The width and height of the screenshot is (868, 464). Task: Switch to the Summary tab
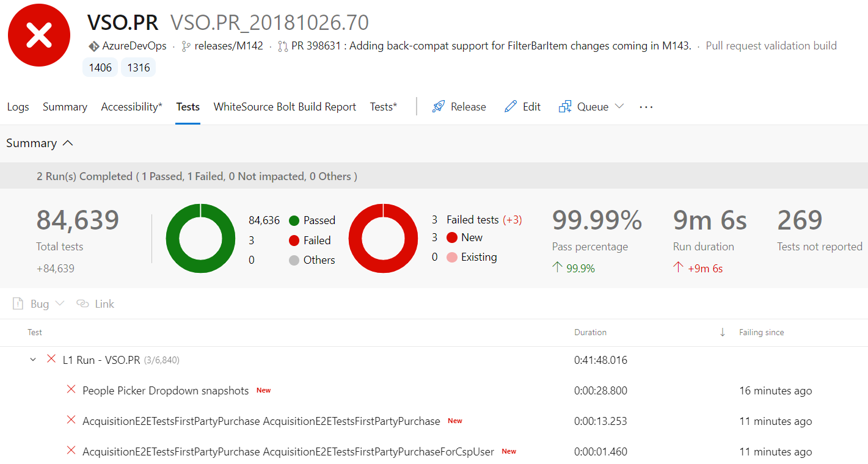65,107
